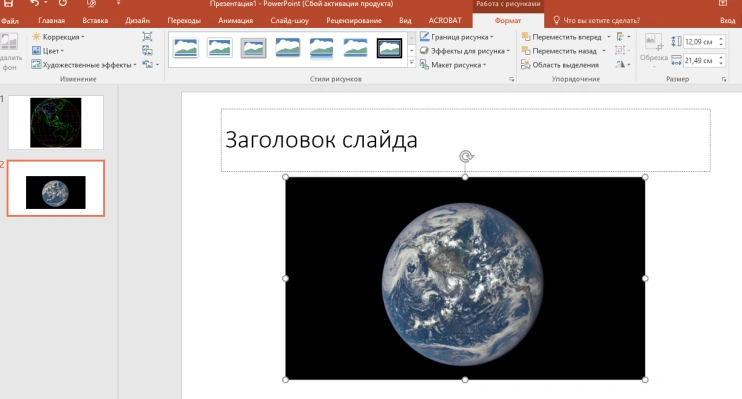Image resolution: width=742 pixels, height=399 pixels.
Task: Open the Файл tab
Action: [x=9, y=21]
